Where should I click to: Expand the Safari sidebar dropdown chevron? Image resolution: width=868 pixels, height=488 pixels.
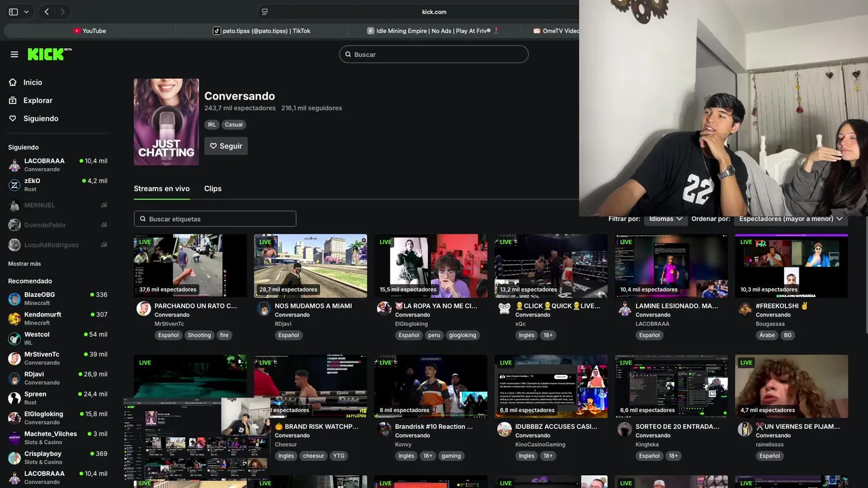pyautogui.click(x=26, y=12)
